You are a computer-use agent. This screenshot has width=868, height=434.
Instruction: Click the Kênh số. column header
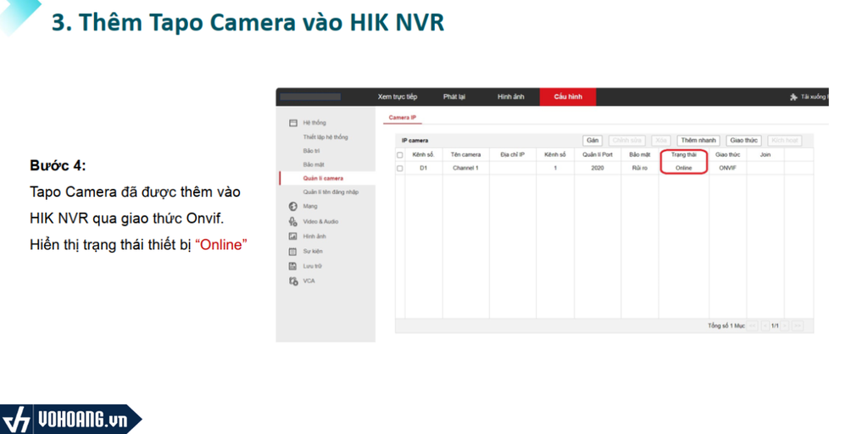(x=424, y=155)
